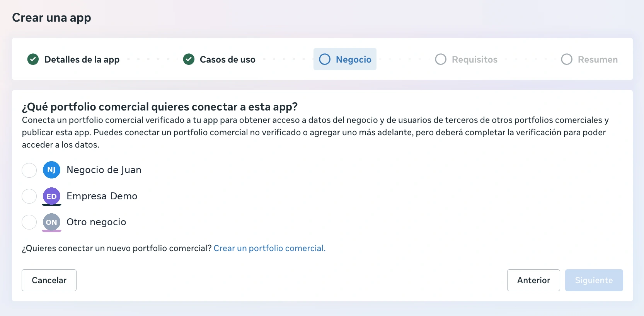This screenshot has height=316, width=644.
Task: Jump to the Requisitos step label
Action: (x=475, y=59)
